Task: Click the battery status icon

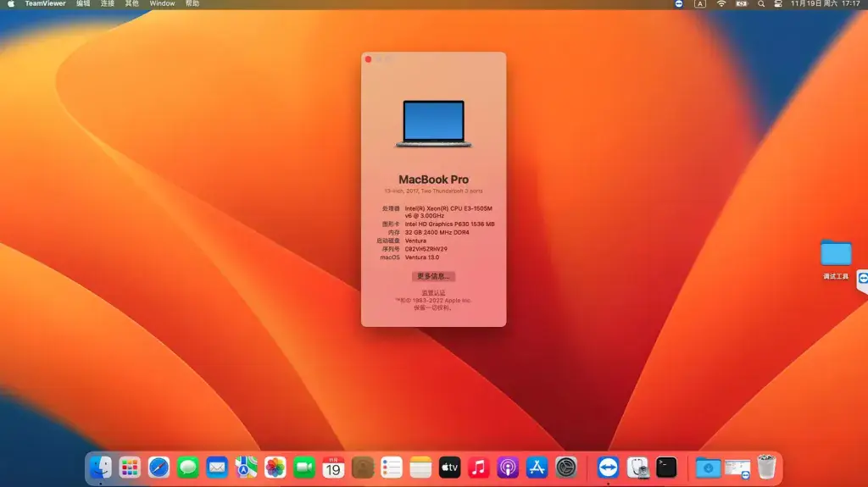Action: click(x=741, y=4)
